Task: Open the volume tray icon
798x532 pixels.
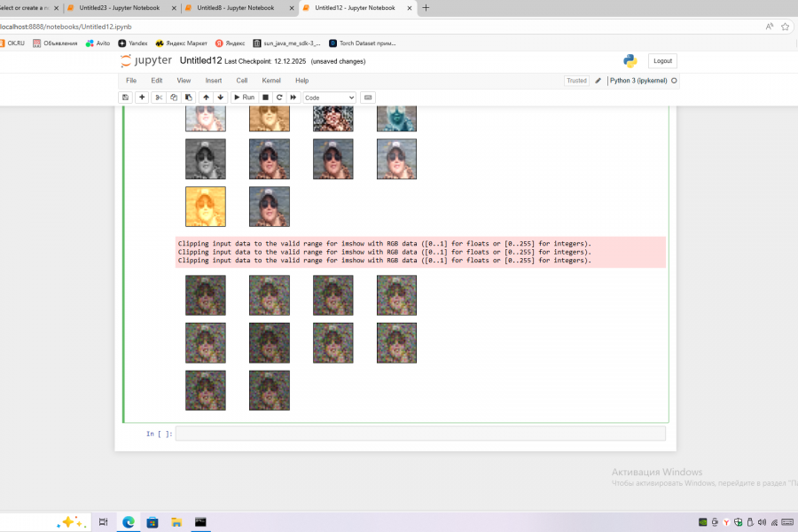Action: click(x=762, y=522)
